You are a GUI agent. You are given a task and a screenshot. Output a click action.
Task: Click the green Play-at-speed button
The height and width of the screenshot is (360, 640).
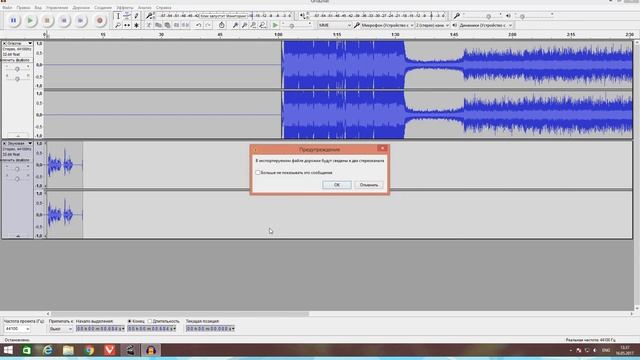(275, 25)
